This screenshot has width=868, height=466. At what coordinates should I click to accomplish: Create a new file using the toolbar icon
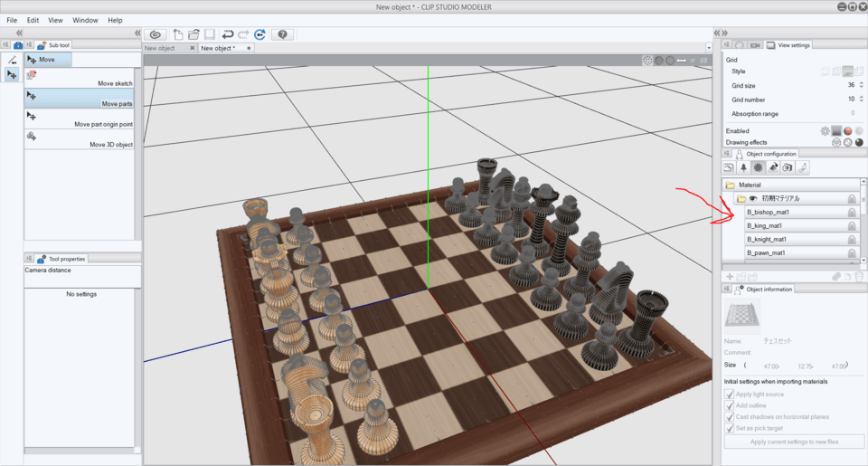point(178,34)
